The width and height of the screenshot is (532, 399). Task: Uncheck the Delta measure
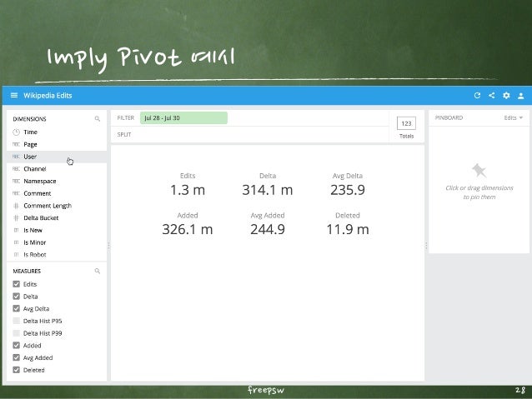(x=16, y=297)
